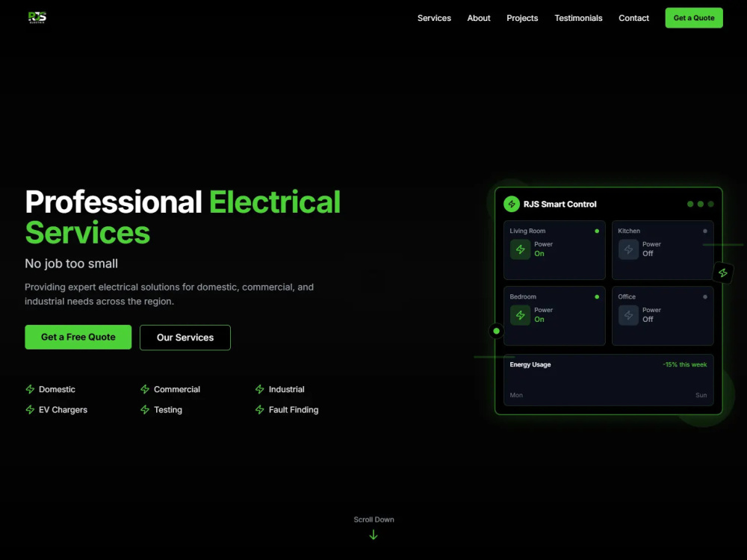The height and width of the screenshot is (560, 747).
Task: Select the Bedroom card
Action: (554, 316)
